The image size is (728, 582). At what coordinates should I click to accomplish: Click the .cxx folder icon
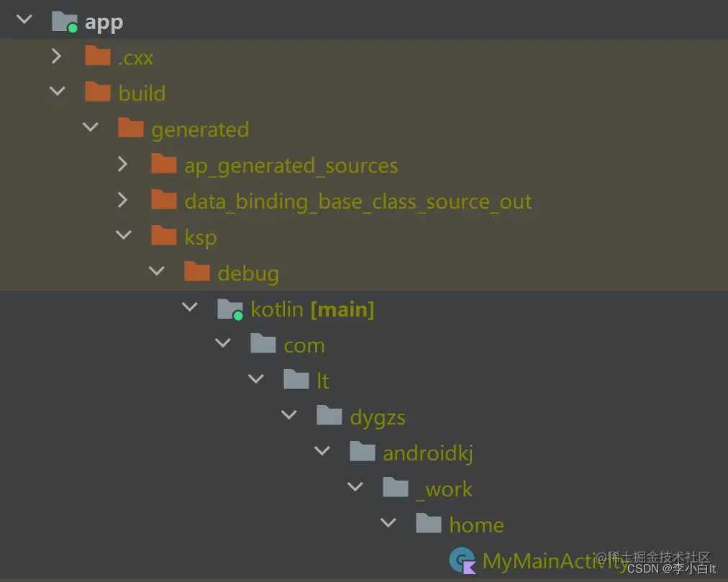click(x=97, y=55)
